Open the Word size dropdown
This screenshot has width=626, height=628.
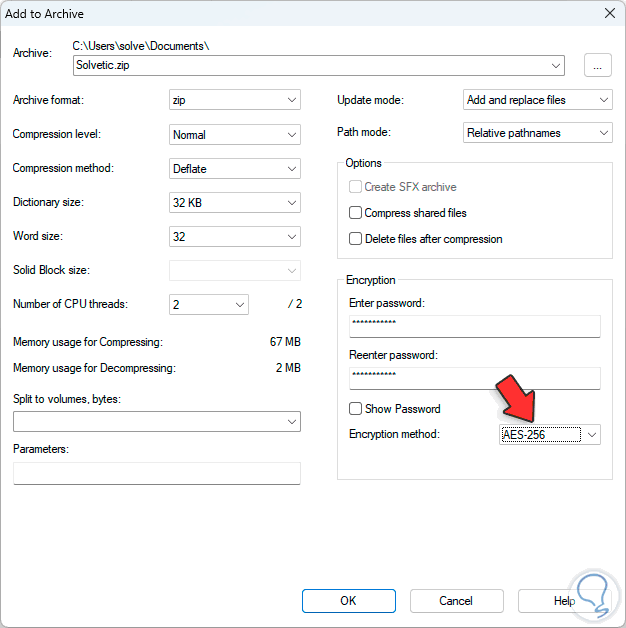[235, 236]
